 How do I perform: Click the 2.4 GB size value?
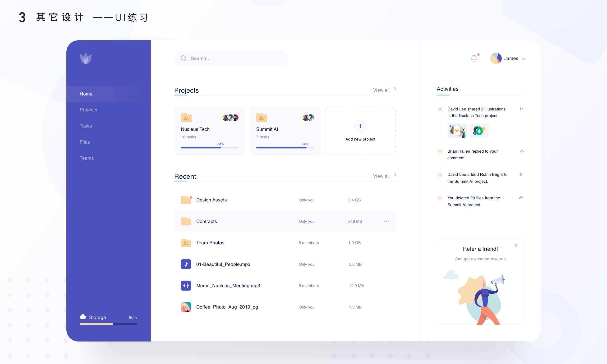[354, 200]
